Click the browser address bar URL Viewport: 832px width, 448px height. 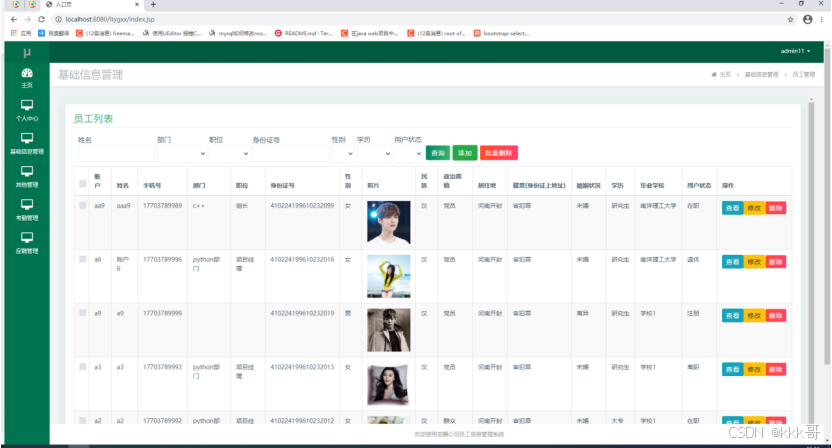tap(110, 19)
